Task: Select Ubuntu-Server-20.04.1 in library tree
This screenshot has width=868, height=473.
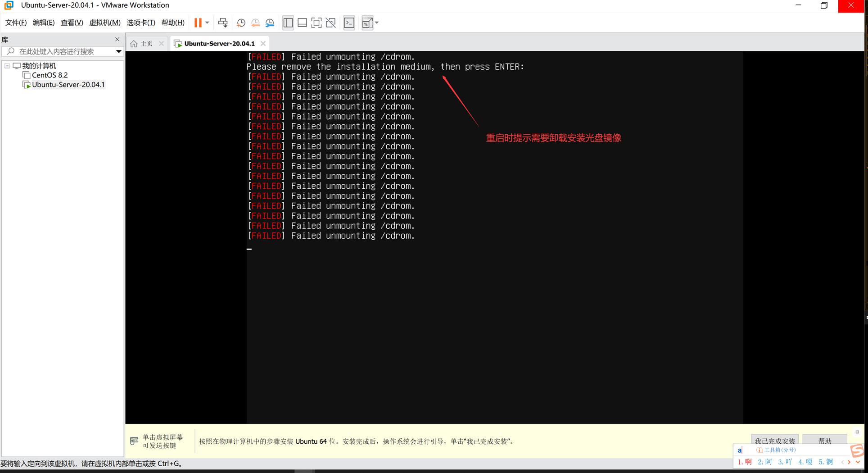Action: (x=68, y=84)
